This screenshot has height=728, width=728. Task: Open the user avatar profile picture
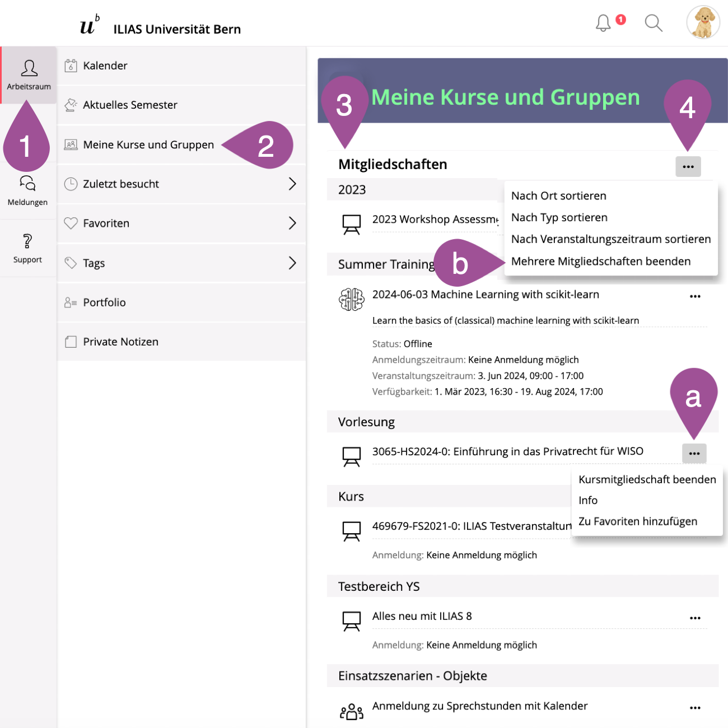pos(703,23)
